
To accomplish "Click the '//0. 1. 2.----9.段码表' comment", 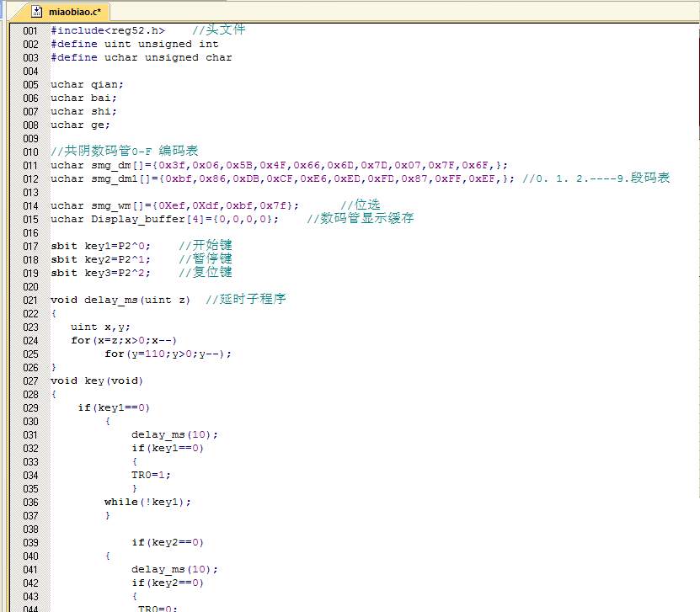I will click(596, 178).
